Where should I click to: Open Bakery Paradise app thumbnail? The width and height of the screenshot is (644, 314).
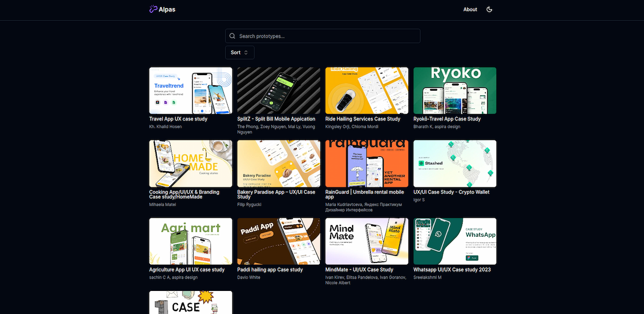pos(279,164)
